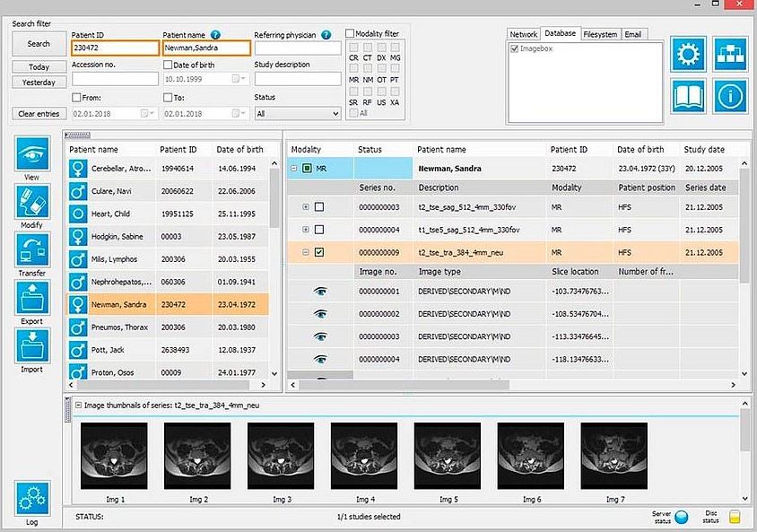Click the Study description input field
The image size is (757, 532).
coord(298,79)
